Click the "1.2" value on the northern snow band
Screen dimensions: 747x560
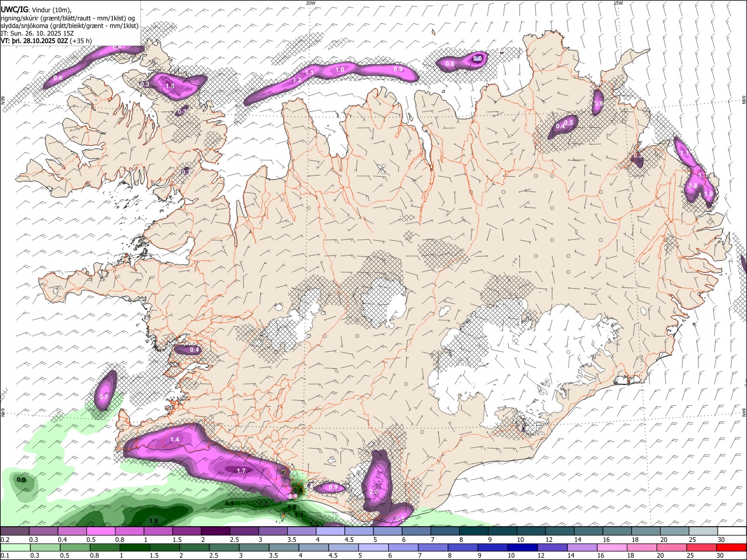point(297,80)
